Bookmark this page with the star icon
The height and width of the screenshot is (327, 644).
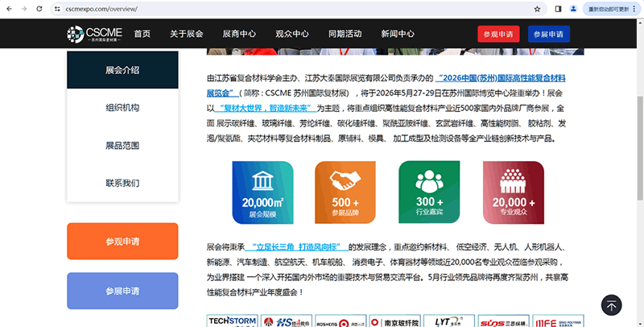(x=537, y=9)
